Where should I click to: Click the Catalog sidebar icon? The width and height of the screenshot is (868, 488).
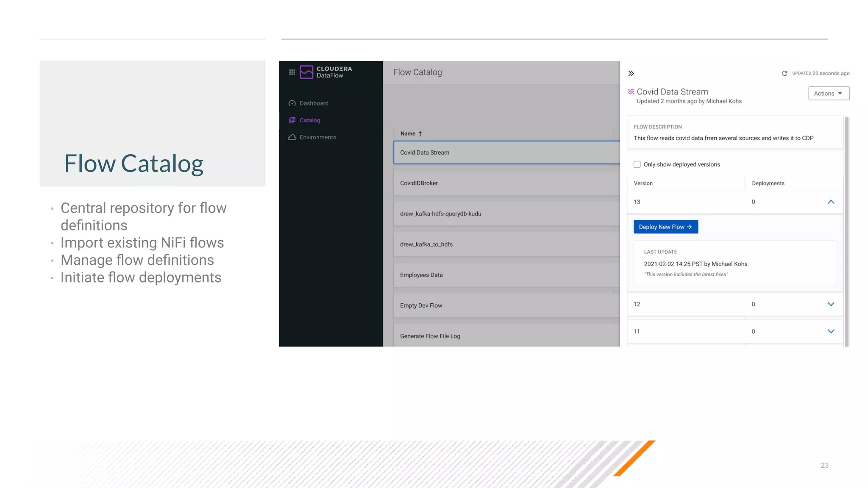pos(292,120)
